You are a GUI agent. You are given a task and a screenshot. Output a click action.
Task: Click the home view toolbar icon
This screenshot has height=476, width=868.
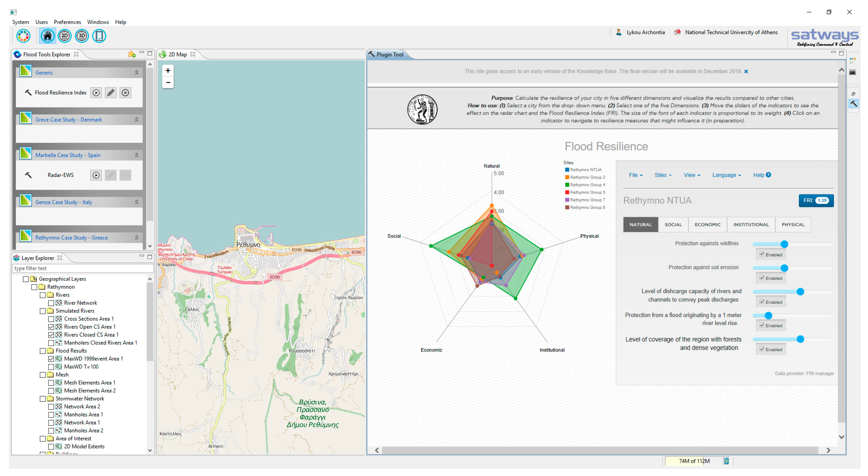[47, 36]
